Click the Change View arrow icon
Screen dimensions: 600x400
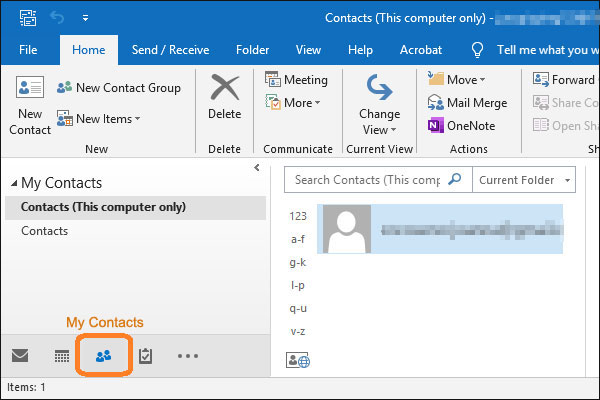pyautogui.click(x=379, y=87)
